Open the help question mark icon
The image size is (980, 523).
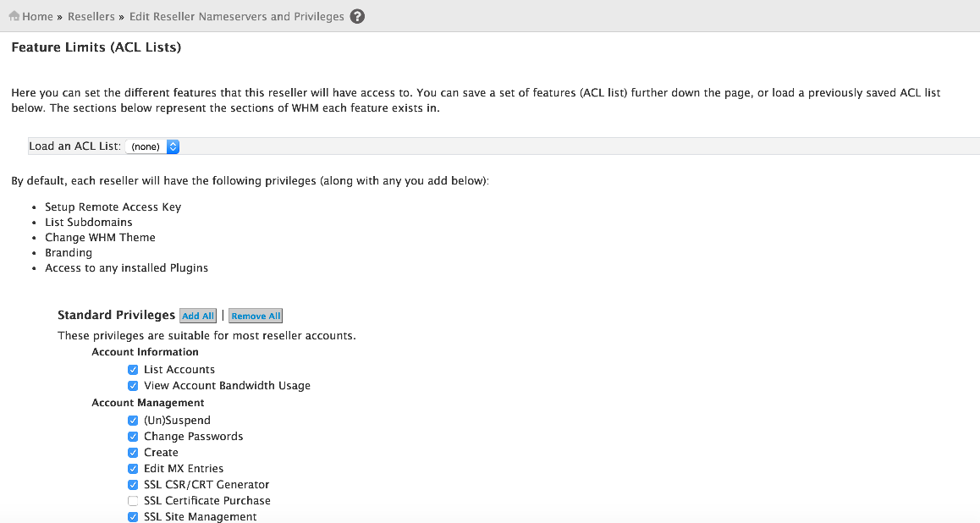(x=357, y=16)
